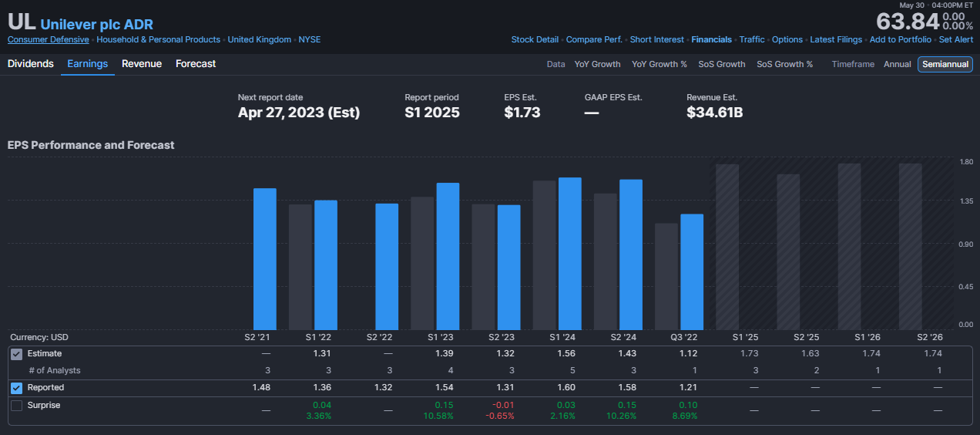This screenshot has width=980, height=435.
Task: Click the Currency: USD label
Action: click(x=39, y=338)
